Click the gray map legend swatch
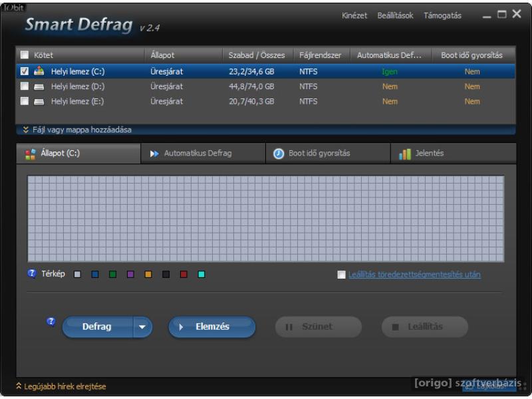 coord(77,274)
